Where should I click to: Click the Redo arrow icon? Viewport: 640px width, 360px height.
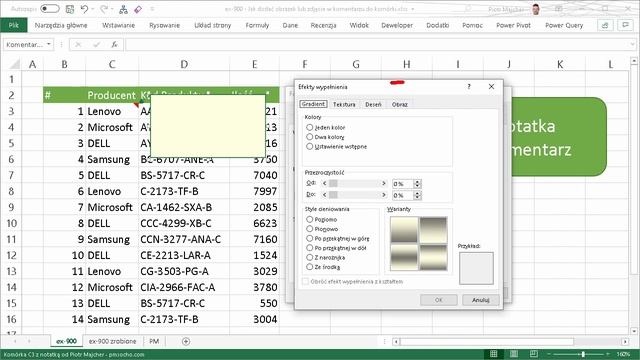(x=104, y=9)
